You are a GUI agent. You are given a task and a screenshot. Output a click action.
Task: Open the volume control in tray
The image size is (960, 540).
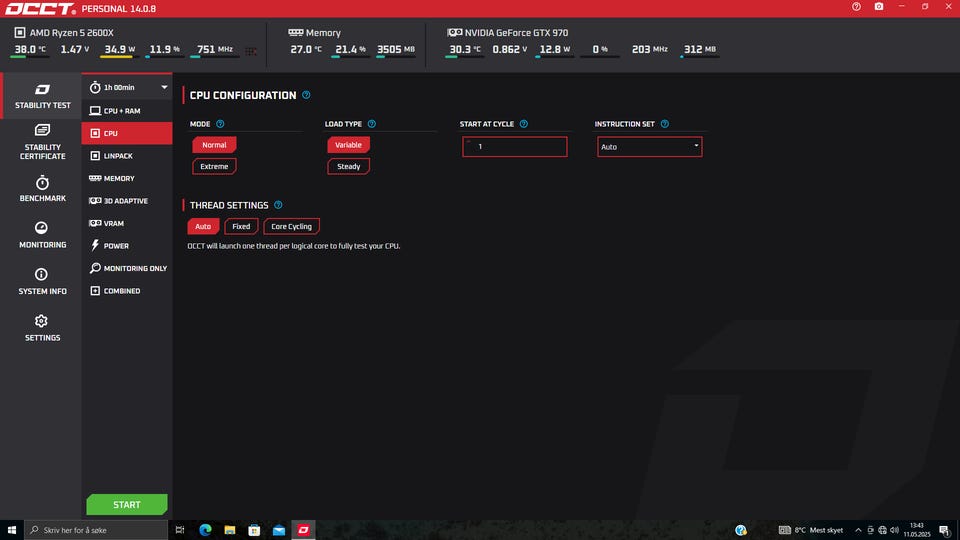[x=894, y=530]
